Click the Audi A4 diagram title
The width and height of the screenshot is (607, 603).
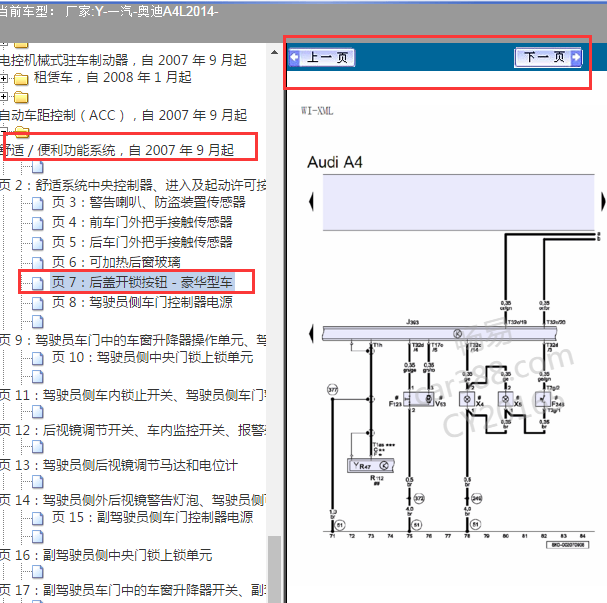pos(335,162)
